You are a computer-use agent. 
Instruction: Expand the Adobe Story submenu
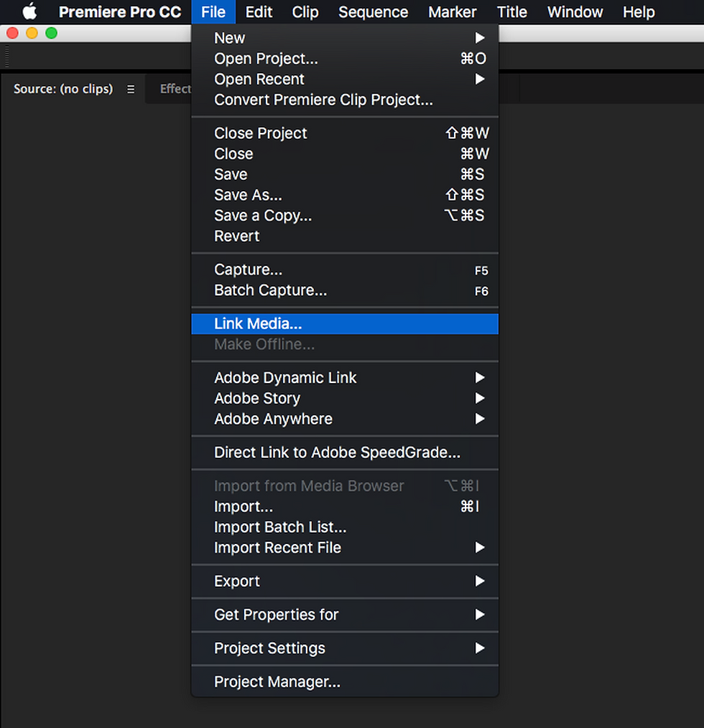pyautogui.click(x=345, y=398)
